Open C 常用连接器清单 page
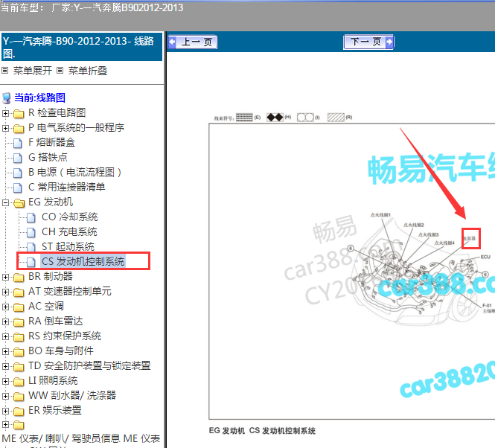The height and width of the screenshot is (448, 495). 66,187
